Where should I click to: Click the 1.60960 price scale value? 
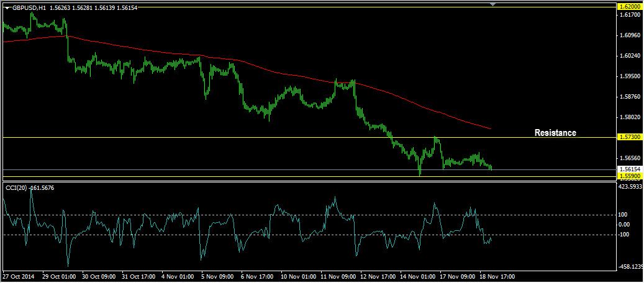630,35
